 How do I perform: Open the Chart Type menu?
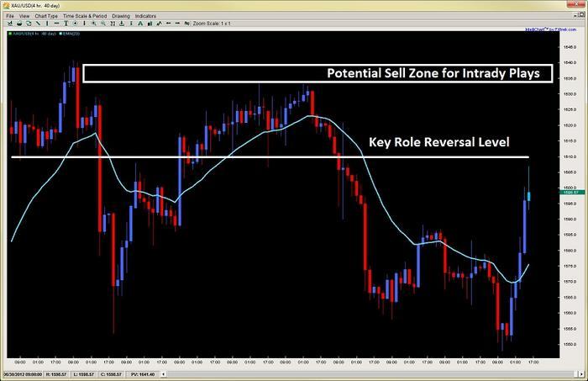point(46,16)
